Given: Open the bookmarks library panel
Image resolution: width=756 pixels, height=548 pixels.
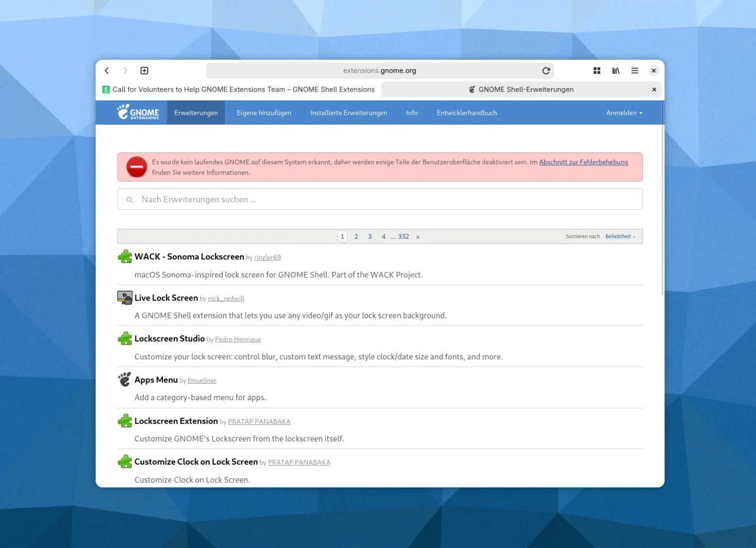Looking at the screenshot, I should (615, 71).
